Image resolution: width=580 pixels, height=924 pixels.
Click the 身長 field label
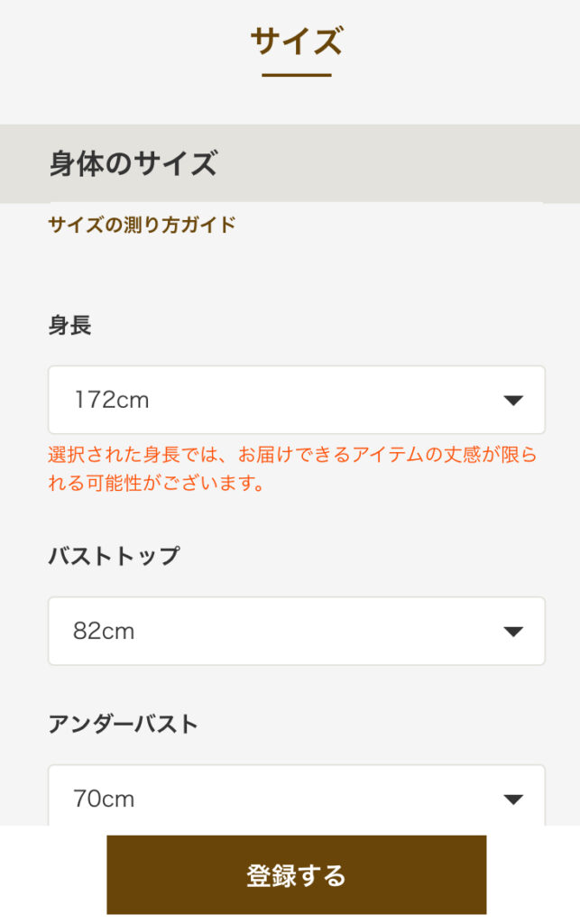click(69, 325)
